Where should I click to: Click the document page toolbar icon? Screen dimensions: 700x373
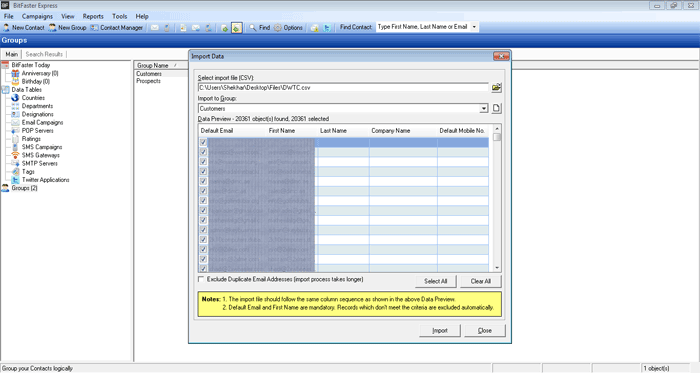(183, 28)
